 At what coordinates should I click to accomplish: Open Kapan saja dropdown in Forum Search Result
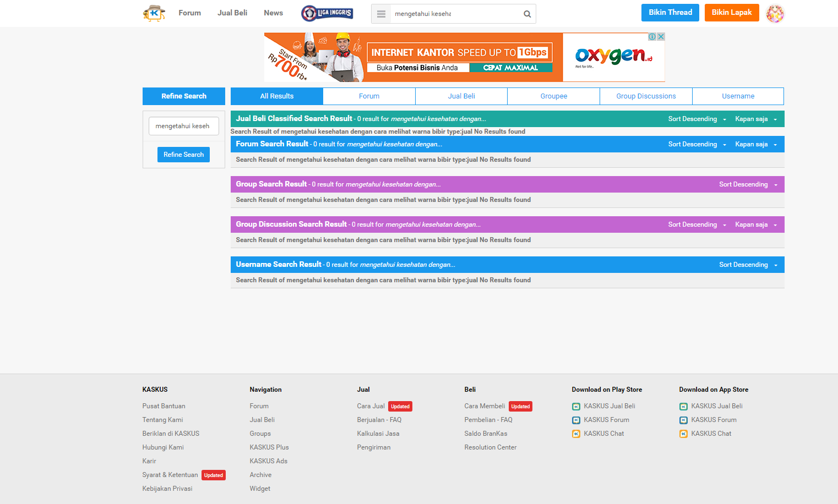[756, 144]
